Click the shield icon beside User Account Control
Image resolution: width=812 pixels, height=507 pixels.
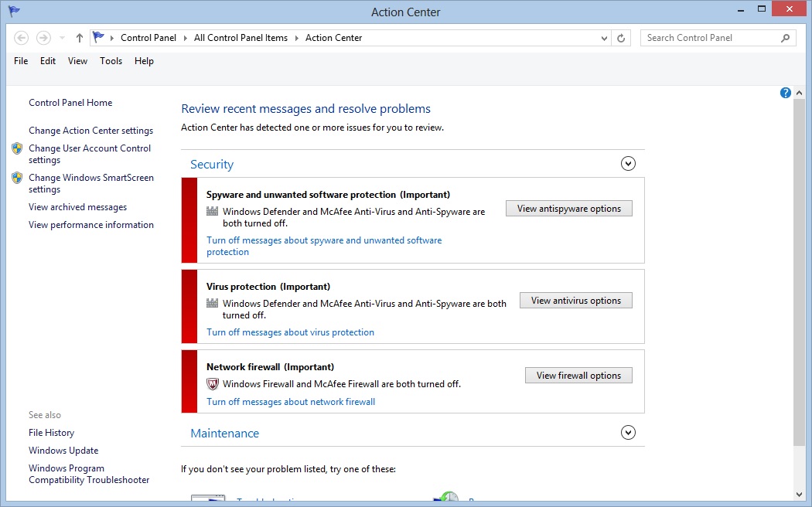tap(17, 148)
